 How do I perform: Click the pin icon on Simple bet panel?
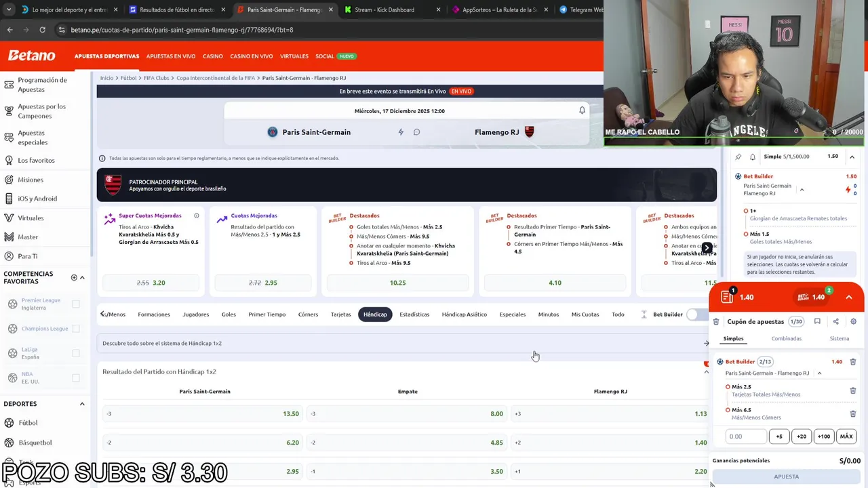point(738,157)
